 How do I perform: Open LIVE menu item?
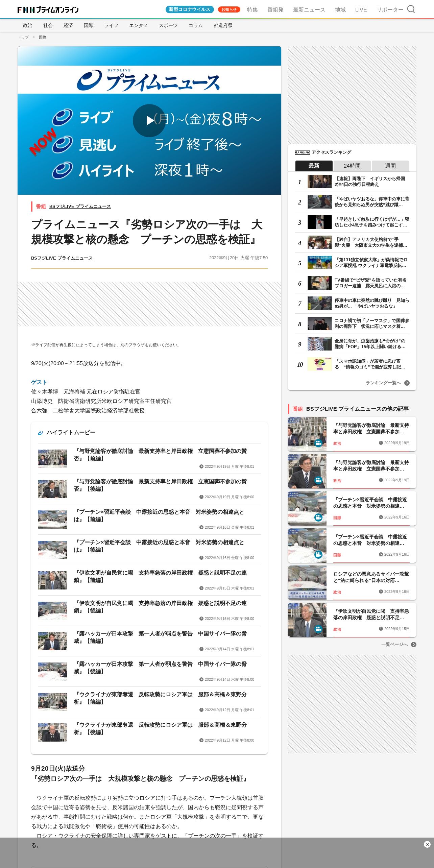361,10
